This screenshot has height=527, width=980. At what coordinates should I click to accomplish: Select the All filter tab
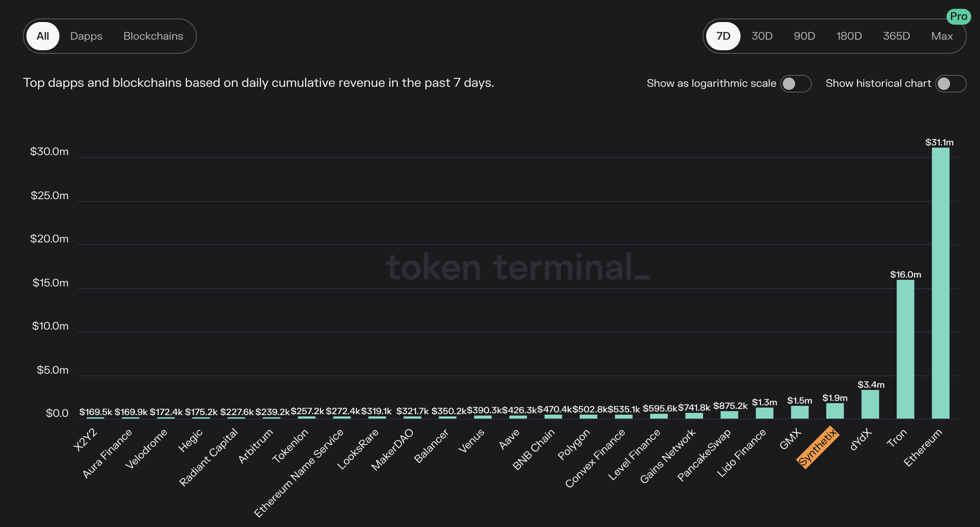point(43,36)
